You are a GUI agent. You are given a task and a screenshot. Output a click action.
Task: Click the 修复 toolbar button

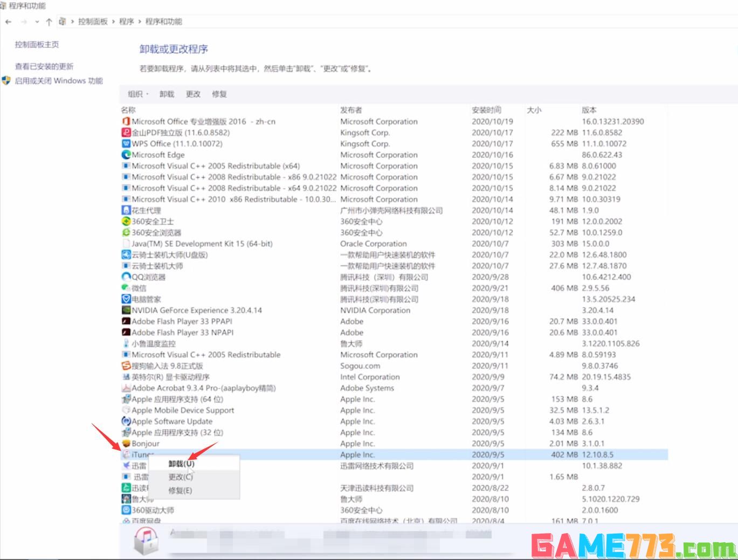[219, 94]
